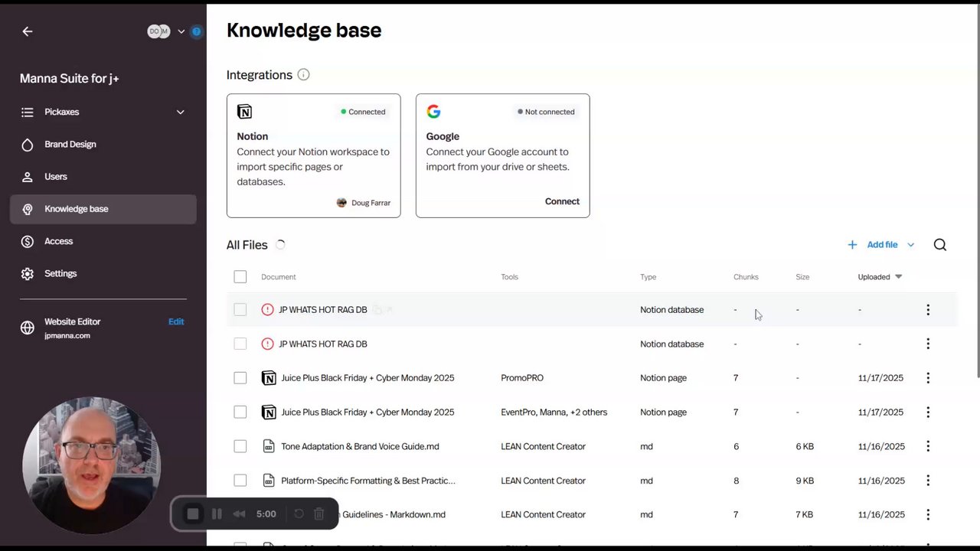980x551 pixels.
Task: Open the Settings sidebar item
Action: (60, 273)
